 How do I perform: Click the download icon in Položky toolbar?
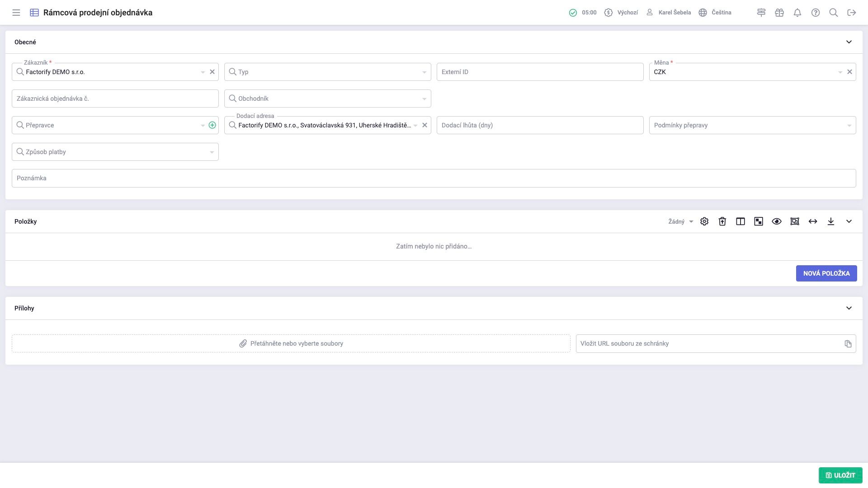[830, 221]
